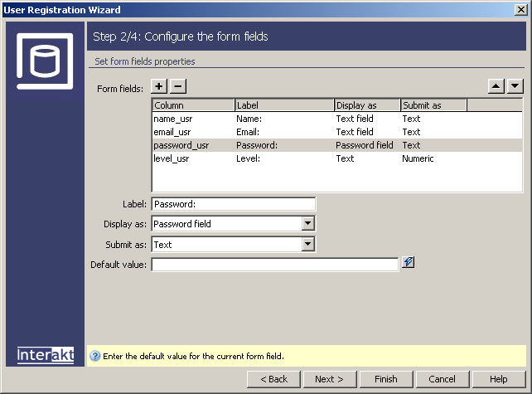Go back with the Back button
The width and height of the screenshot is (532, 394).
click(273, 379)
